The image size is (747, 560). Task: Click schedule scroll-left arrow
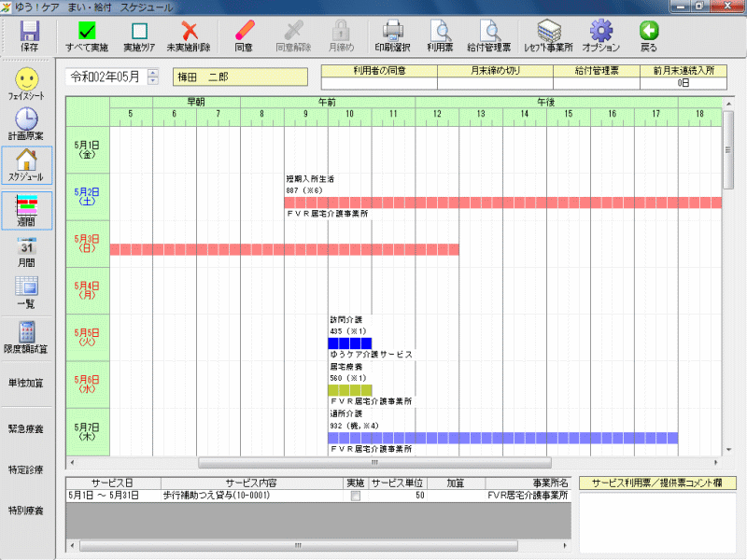[x=72, y=462]
